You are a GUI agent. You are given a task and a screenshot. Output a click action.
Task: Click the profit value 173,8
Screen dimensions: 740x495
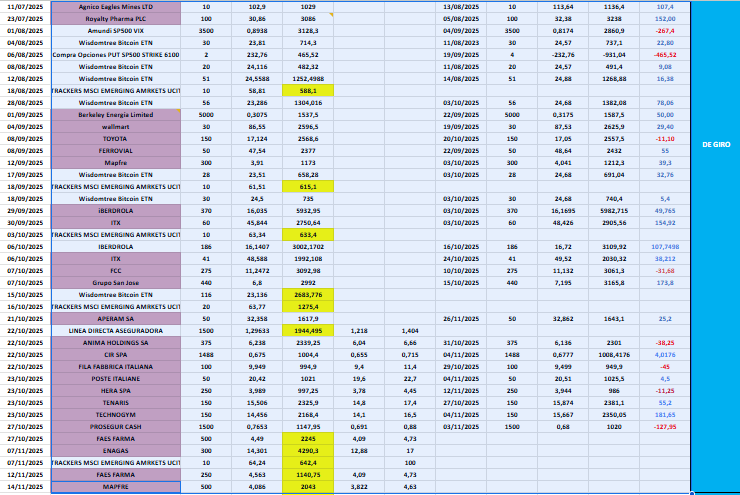665,283
